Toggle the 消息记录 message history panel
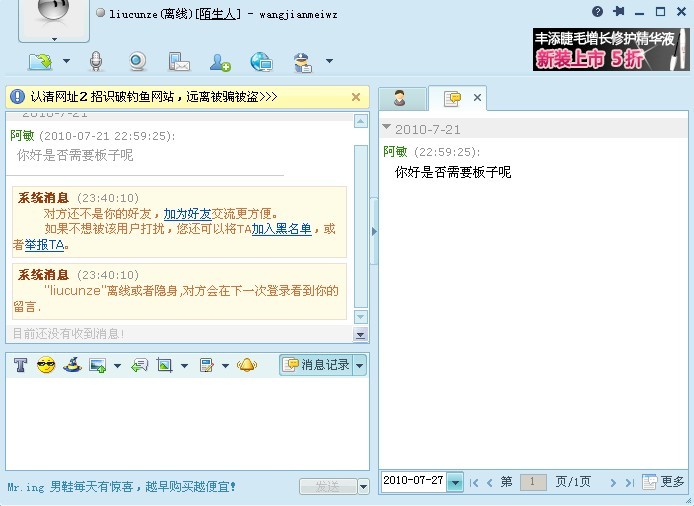 click(x=316, y=365)
